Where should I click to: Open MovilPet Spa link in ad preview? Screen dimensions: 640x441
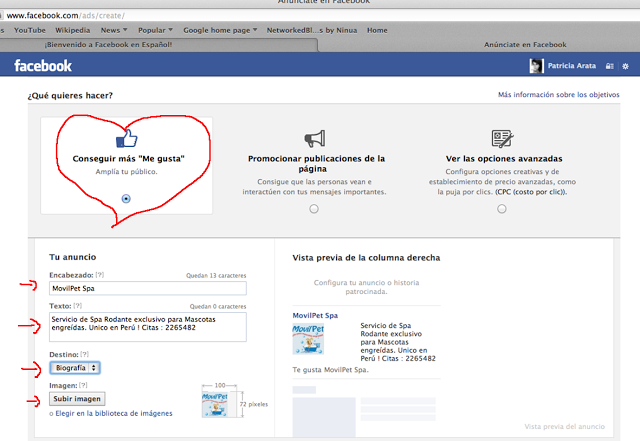[x=315, y=315]
